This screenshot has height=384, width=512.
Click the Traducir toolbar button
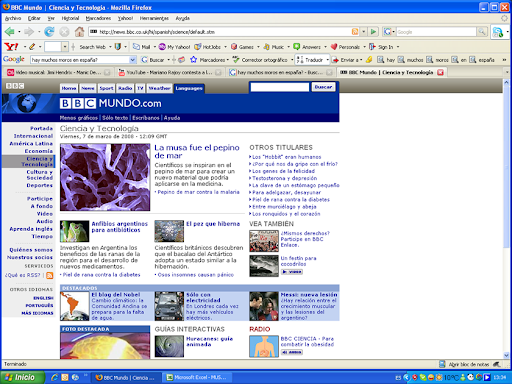pos(310,60)
